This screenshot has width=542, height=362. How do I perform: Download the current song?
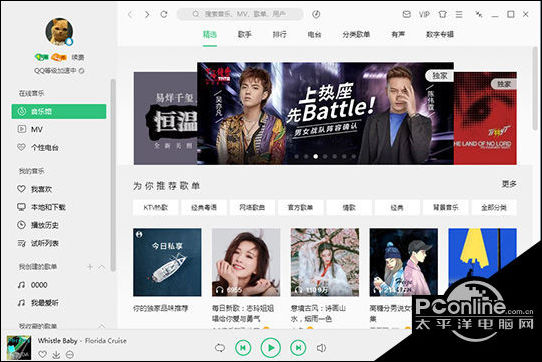(x=56, y=354)
